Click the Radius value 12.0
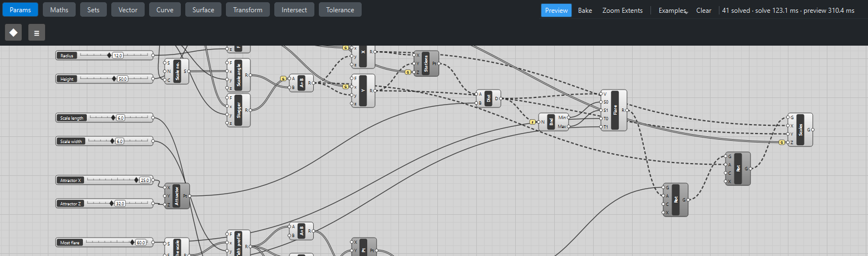Screen dimensions: 868x256 click(118, 56)
